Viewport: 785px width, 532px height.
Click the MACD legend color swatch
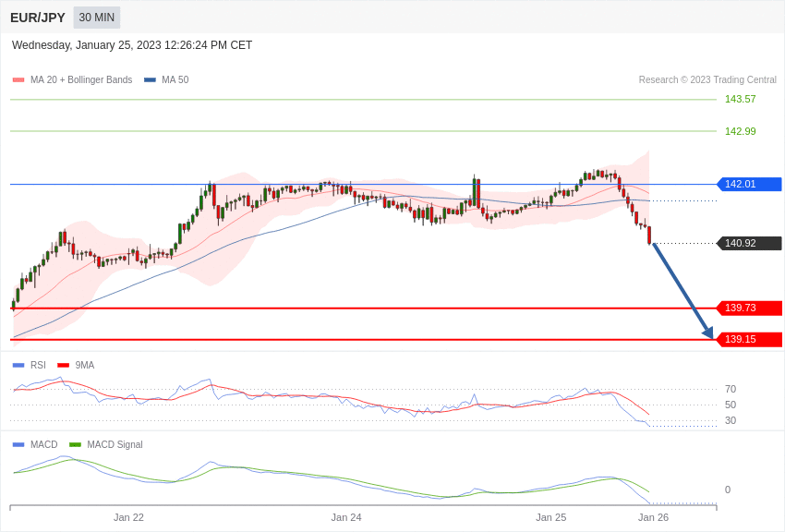(18, 444)
